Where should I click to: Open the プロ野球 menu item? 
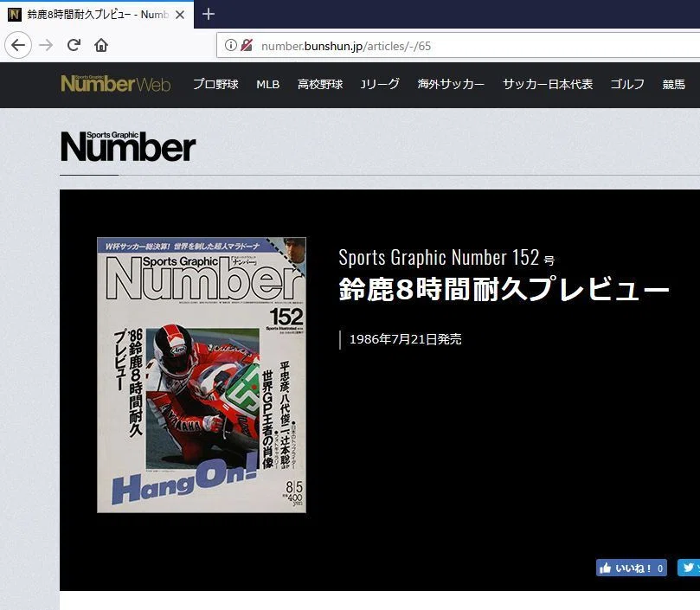point(215,84)
